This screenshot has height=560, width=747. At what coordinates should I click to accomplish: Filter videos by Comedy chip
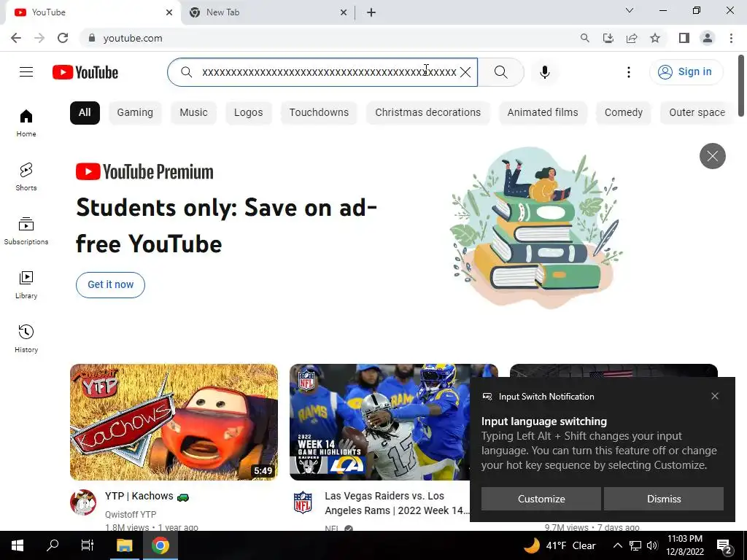[624, 113]
